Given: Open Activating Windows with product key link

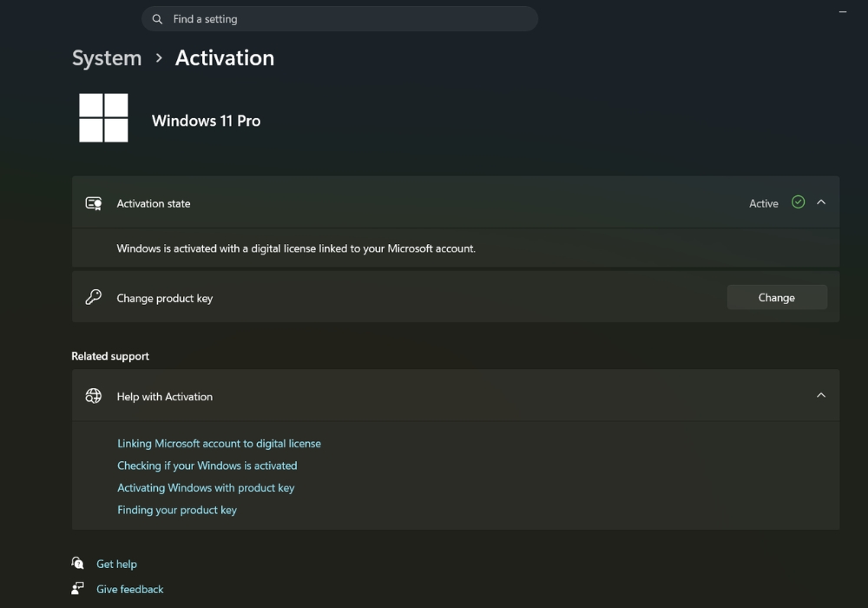Looking at the screenshot, I should tap(206, 488).
